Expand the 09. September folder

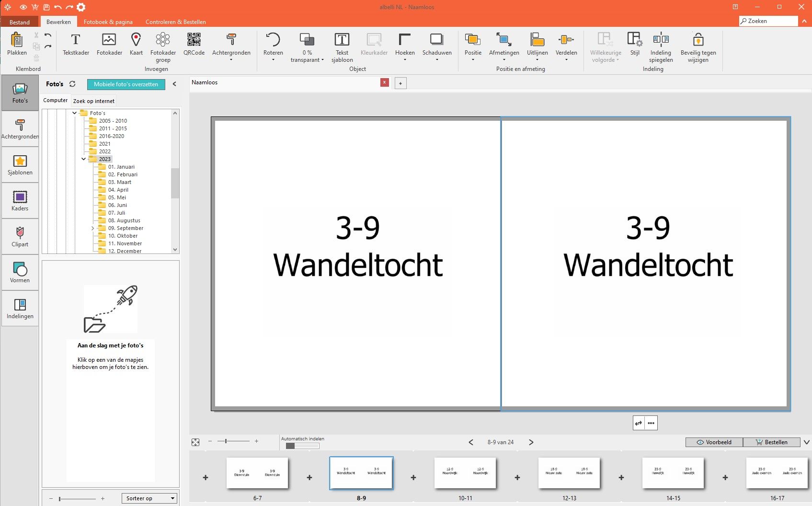point(92,228)
